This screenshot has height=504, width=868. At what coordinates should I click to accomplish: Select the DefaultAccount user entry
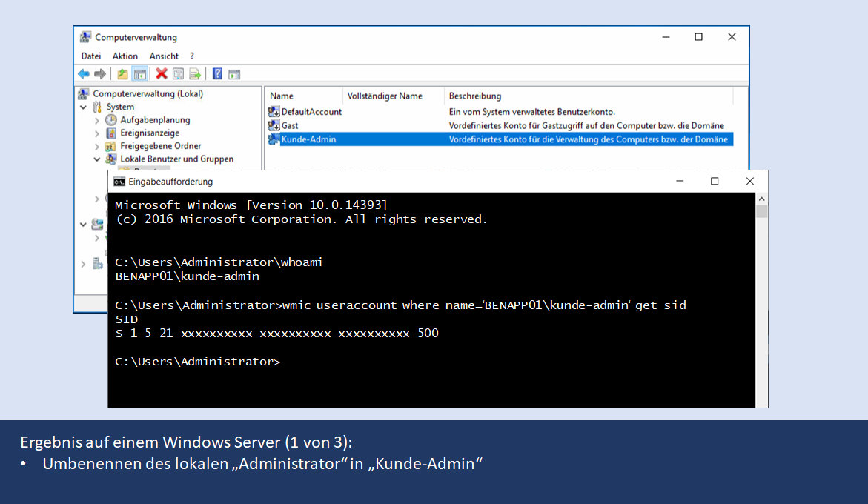tap(311, 112)
